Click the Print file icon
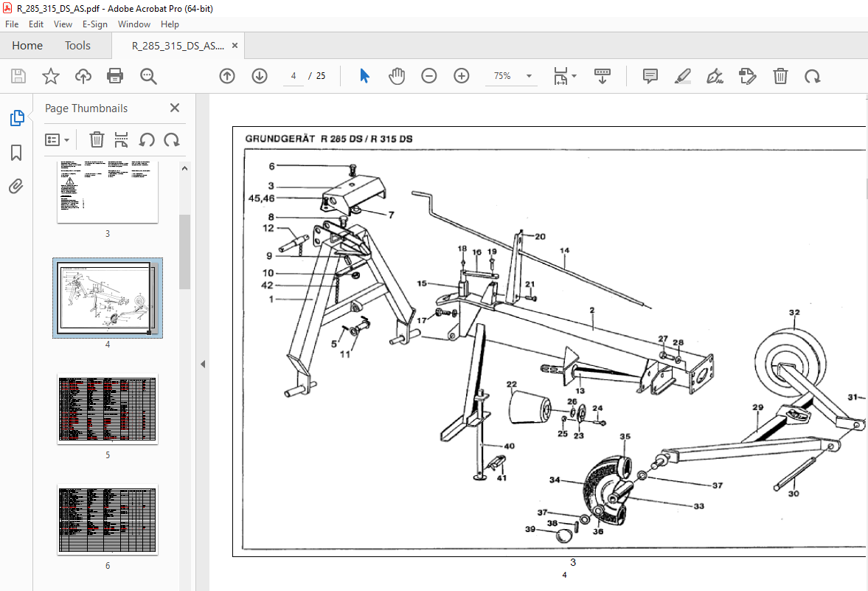Image resolution: width=868 pixels, height=591 pixels. click(x=115, y=76)
